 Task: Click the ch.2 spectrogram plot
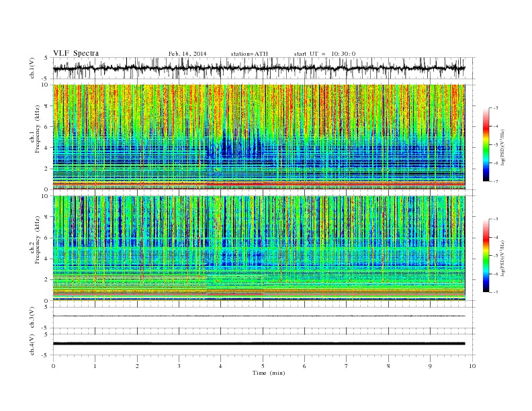tap(259, 248)
